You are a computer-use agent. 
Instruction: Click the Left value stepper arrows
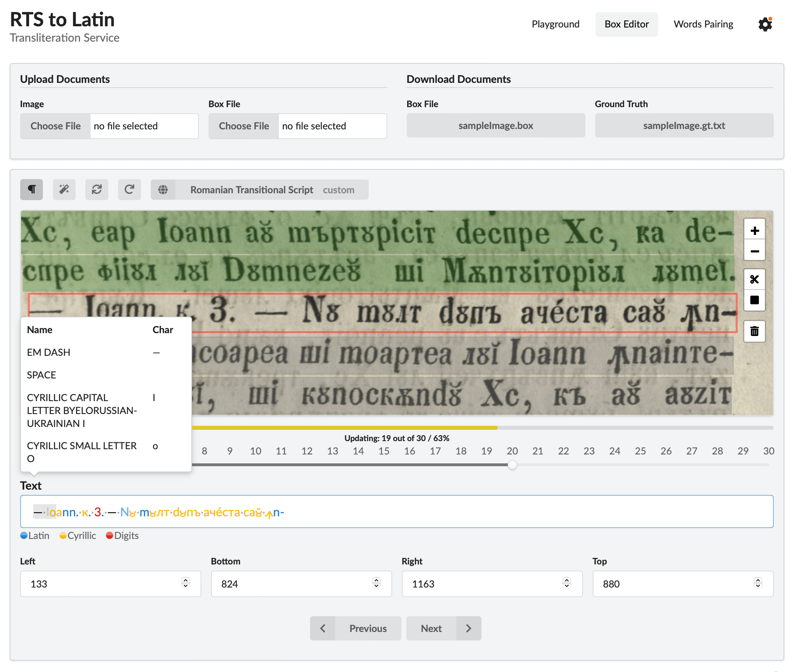point(186,583)
